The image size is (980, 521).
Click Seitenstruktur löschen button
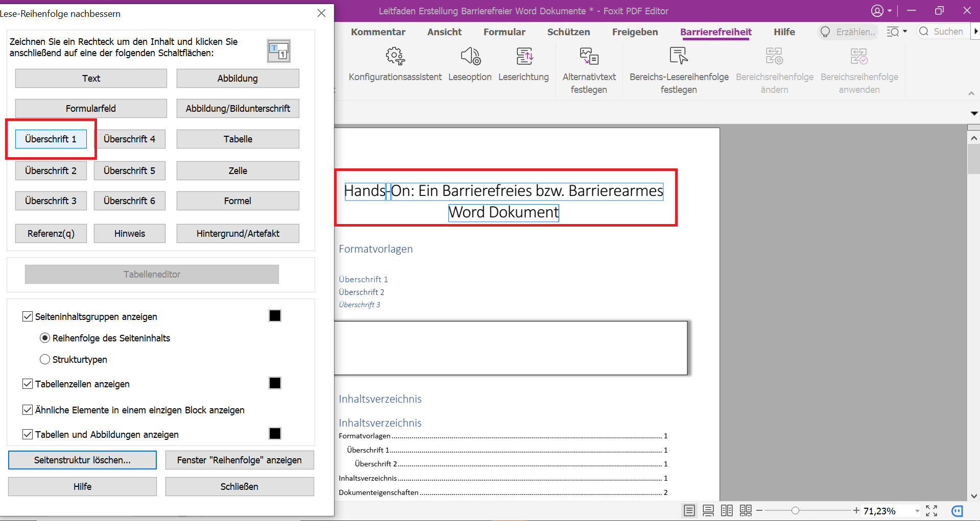(x=82, y=460)
